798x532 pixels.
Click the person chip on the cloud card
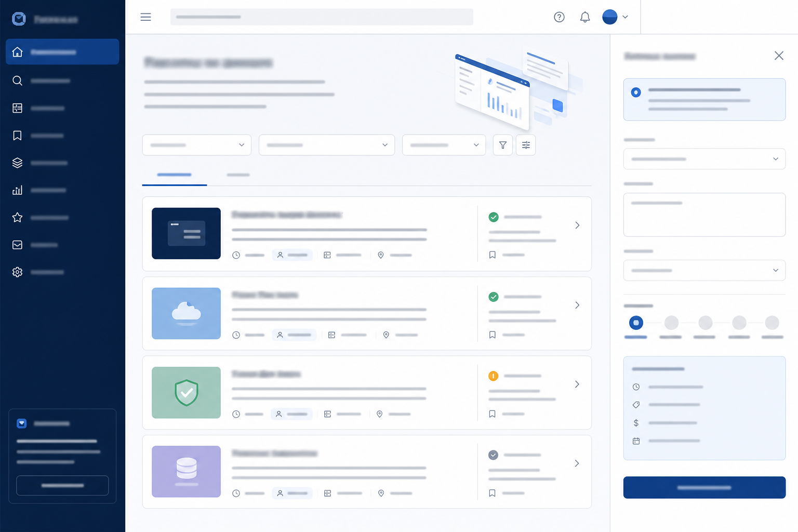[294, 335]
